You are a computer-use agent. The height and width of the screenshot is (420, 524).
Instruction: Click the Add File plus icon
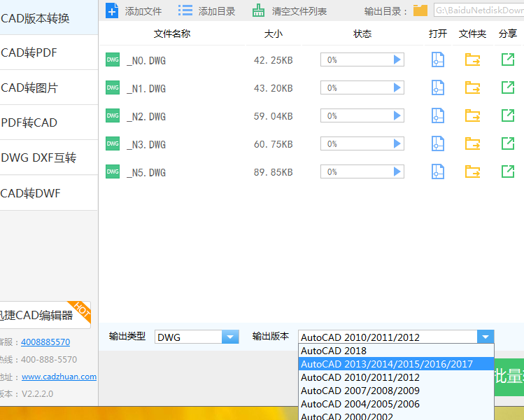[x=112, y=10]
